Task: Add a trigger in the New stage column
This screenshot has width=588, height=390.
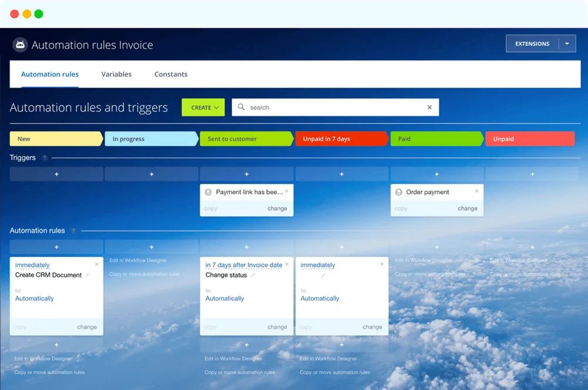Action: [56, 174]
